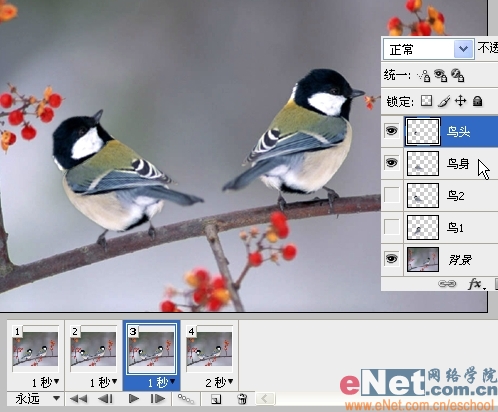This screenshot has width=498, height=412.
Task: Go to next frame
Action: [x=158, y=398]
